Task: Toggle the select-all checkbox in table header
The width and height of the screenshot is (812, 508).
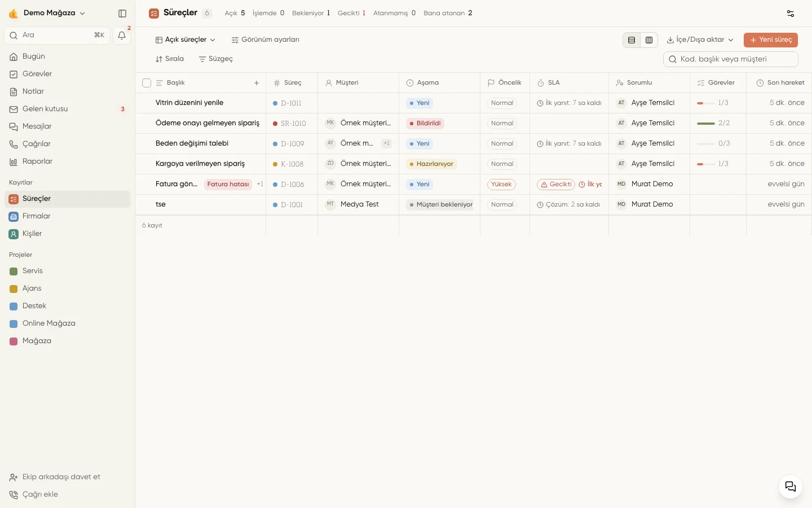Action: (147, 83)
